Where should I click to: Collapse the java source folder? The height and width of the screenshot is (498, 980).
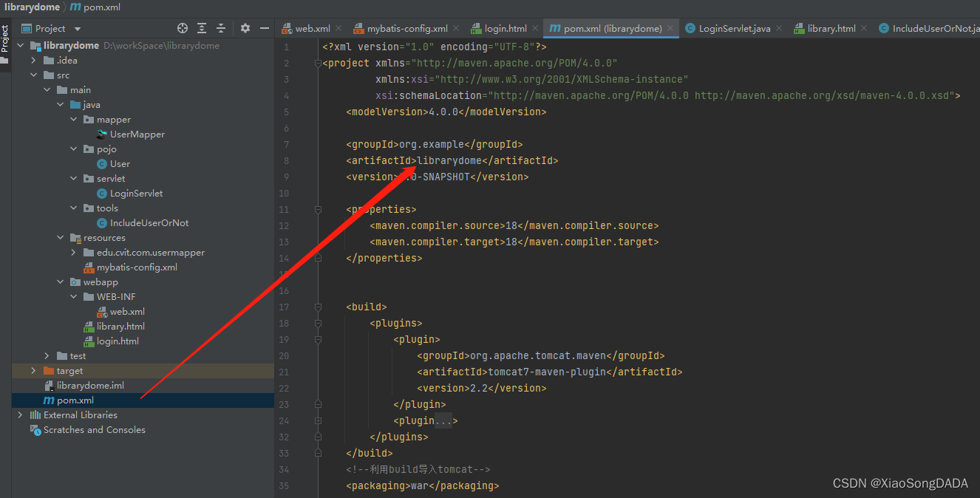[61, 105]
